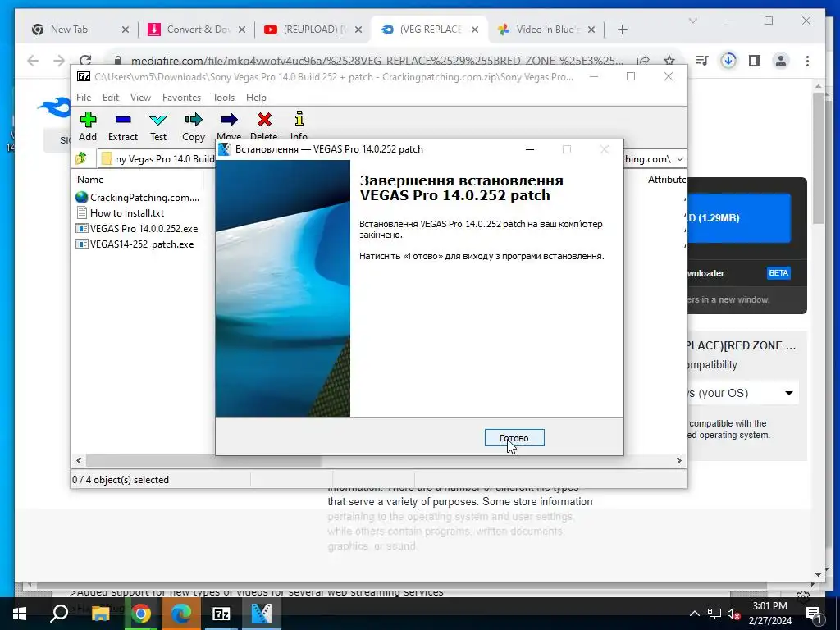Viewport: 840px width, 630px height.
Task: Open the View menu in 7-Zip
Action: click(x=140, y=98)
